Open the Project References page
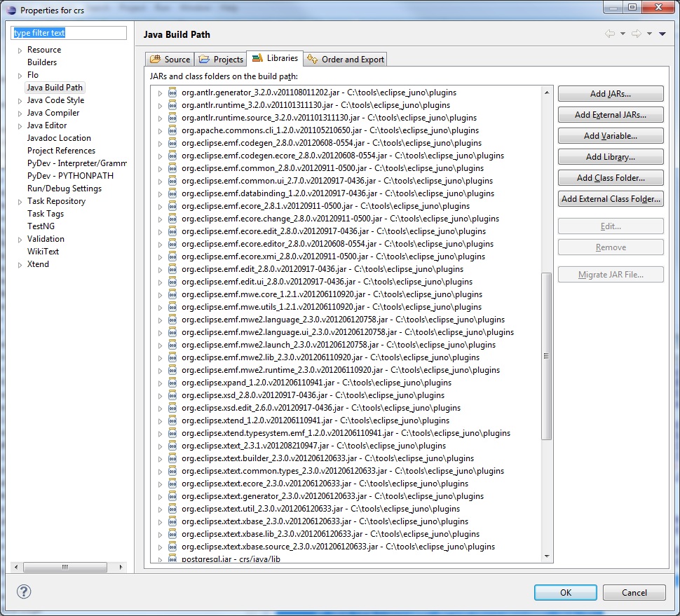Image resolution: width=680 pixels, height=616 pixels. pos(61,151)
